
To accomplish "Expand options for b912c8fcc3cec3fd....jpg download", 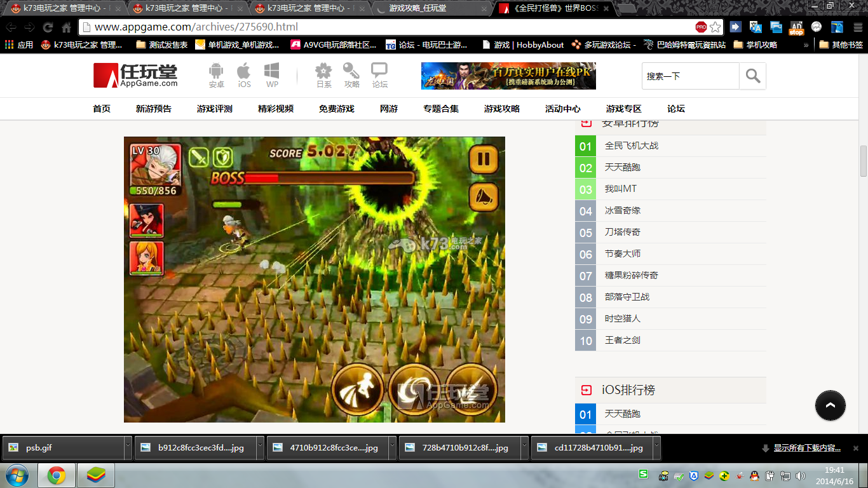I will pyautogui.click(x=259, y=448).
